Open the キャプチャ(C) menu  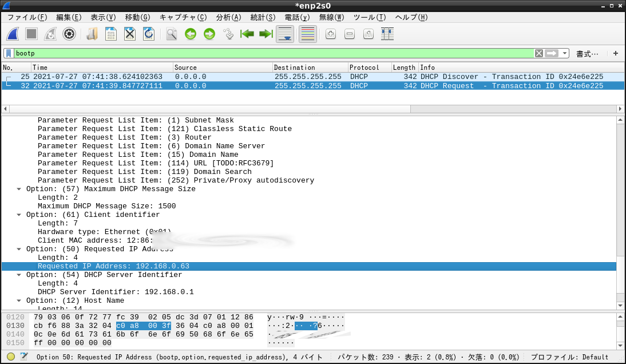(183, 17)
